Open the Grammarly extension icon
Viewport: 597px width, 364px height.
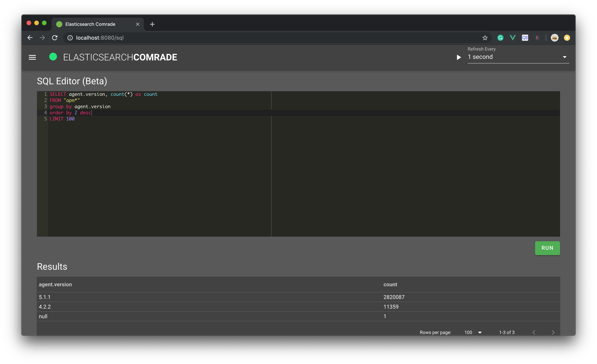[500, 38]
